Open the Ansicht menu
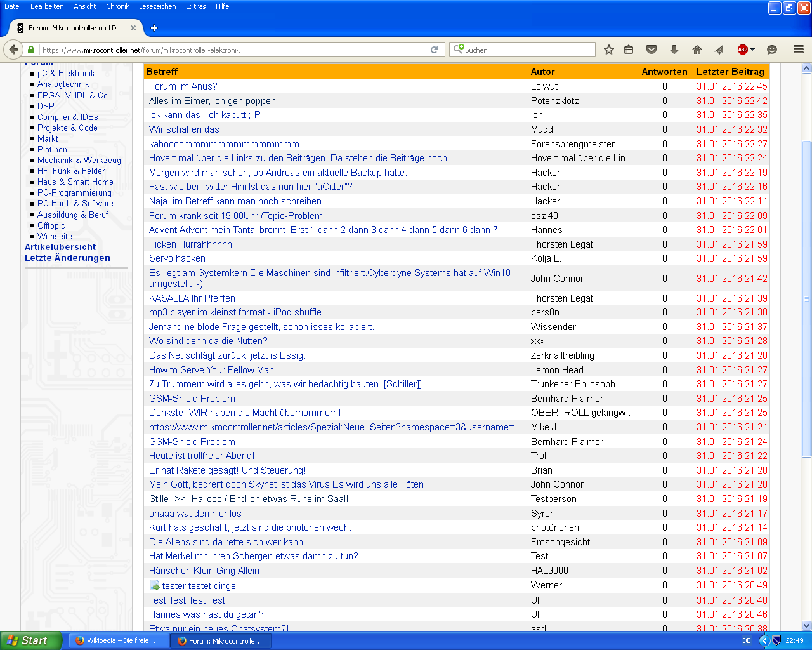812x650 pixels. coord(85,6)
